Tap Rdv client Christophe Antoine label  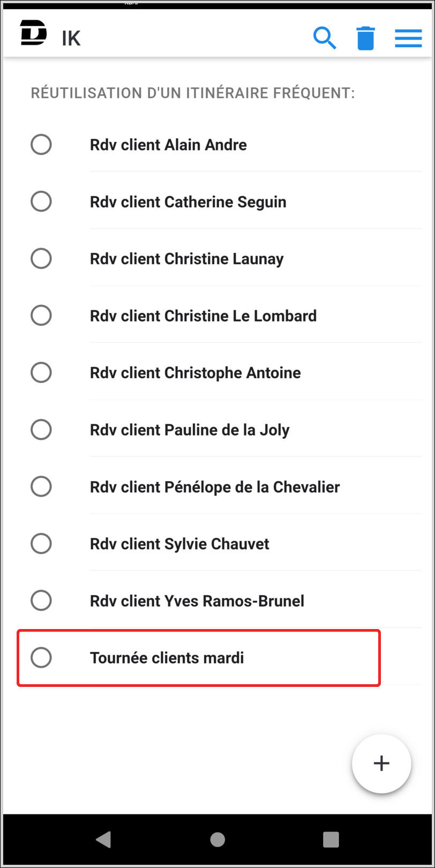pyautogui.click(x=195, y=373)
